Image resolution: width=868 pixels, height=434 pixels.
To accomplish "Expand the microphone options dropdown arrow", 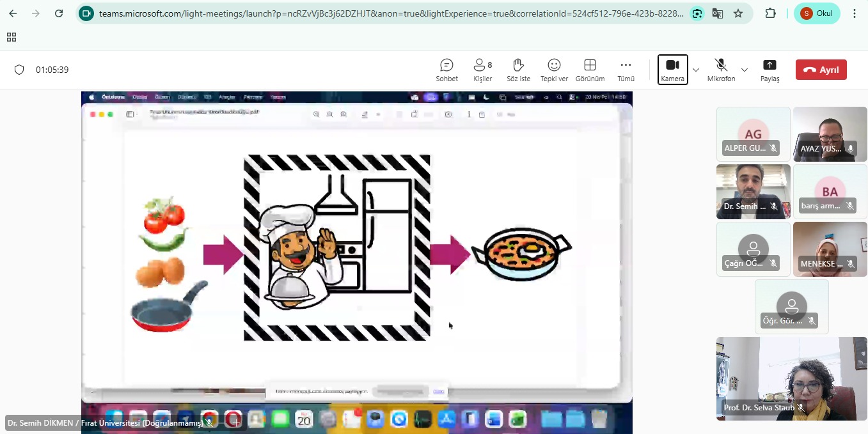I will point(745,70).
